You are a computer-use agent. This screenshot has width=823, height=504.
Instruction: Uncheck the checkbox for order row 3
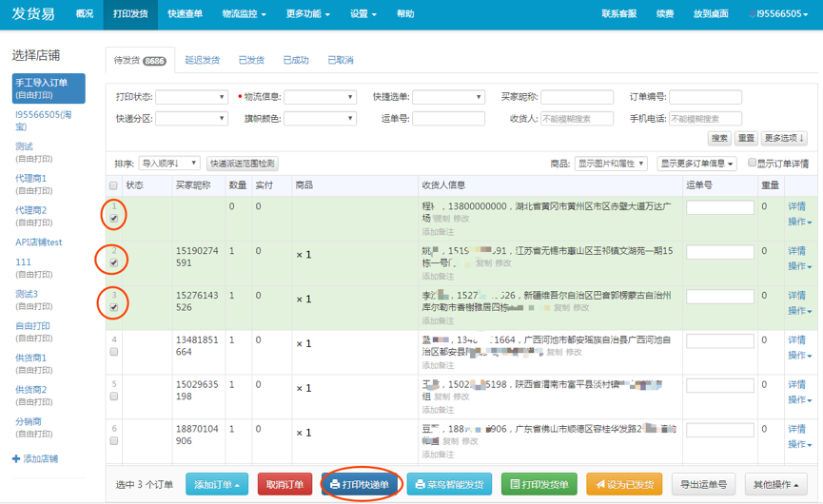pos(114,307)
